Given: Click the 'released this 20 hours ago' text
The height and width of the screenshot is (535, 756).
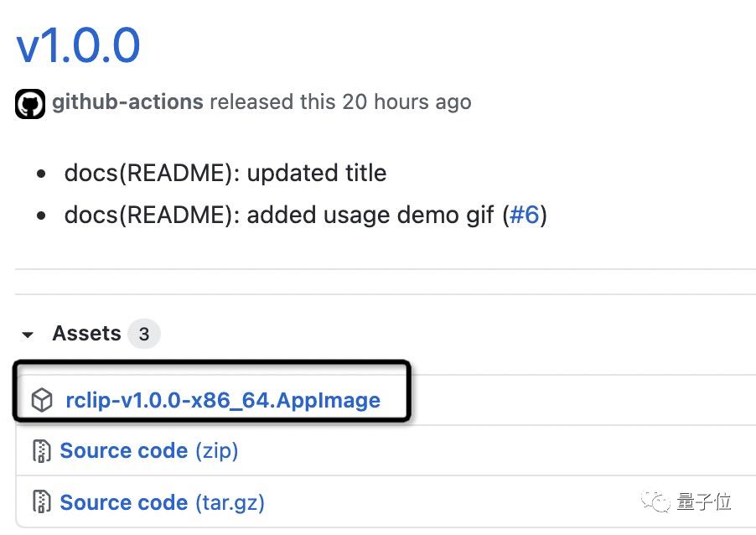Looking at the screenshot, I should click(340, 101).
